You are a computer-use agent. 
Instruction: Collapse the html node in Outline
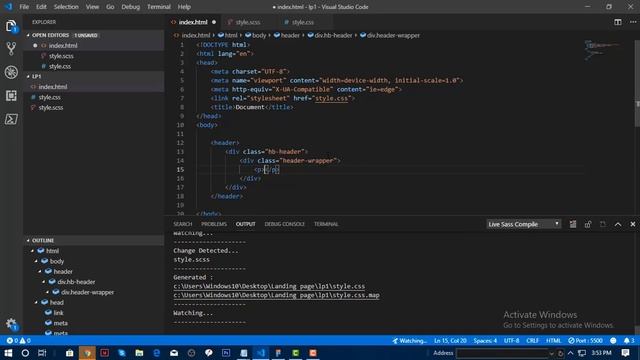33,251
